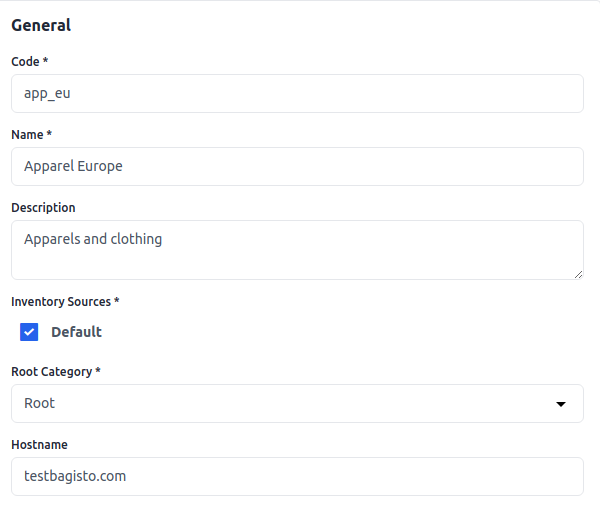Click the 'testbagisto.com' hostname text
600x519 pixels.
point(75,476)
